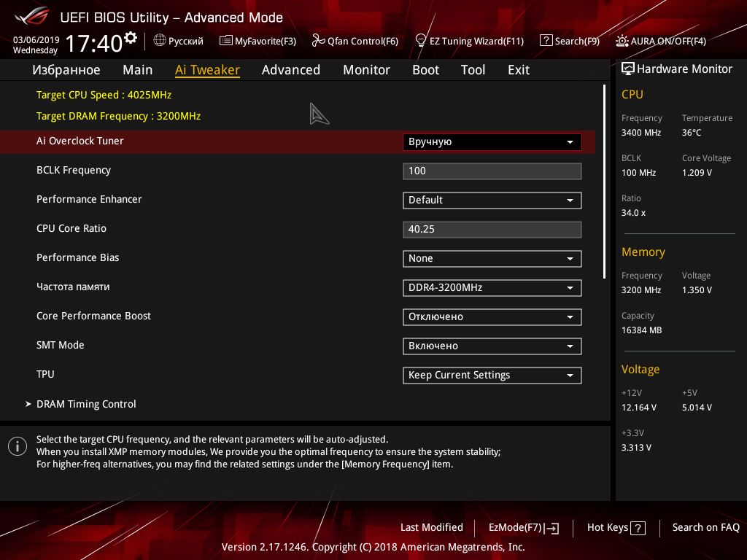Click the SMT Mode label
This screenshot has height=560, width=747.
[60, 345]
